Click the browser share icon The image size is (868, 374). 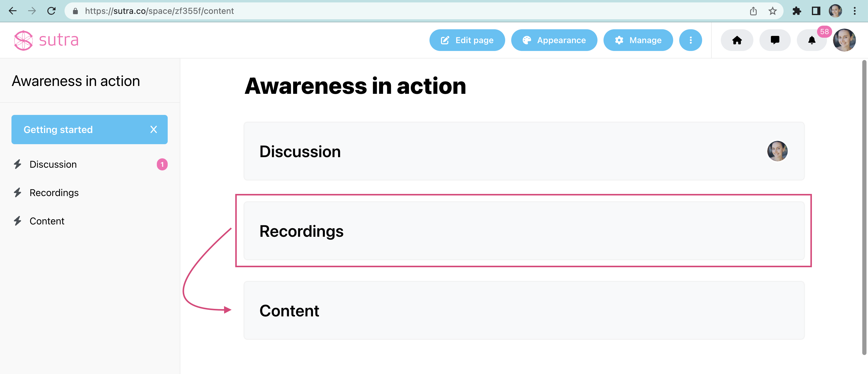(753, 11)
